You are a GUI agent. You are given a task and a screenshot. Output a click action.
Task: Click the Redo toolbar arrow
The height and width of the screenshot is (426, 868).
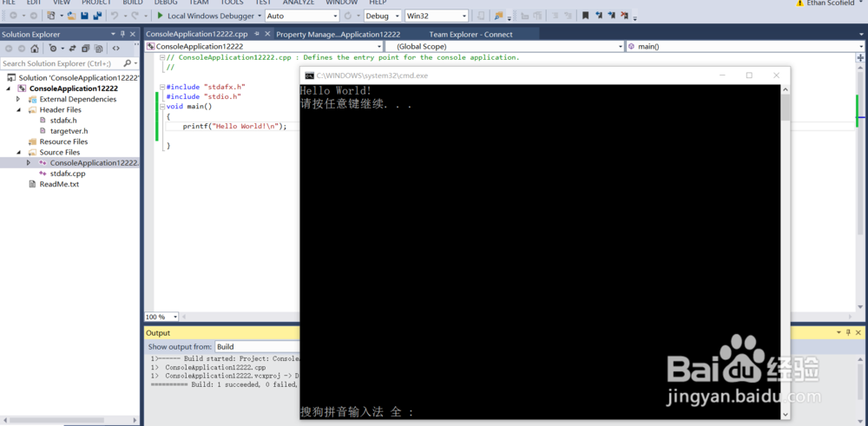[x=135, y=16]
